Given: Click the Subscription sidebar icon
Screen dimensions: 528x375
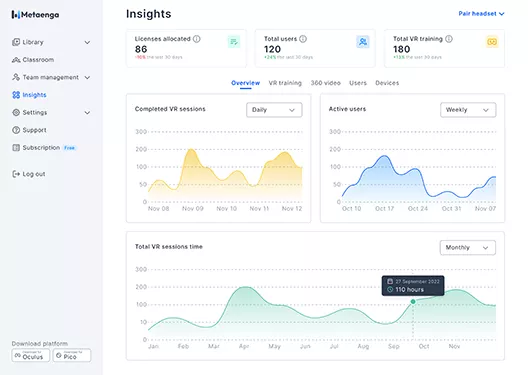Looking at the screenshot, I should [16, 147].
